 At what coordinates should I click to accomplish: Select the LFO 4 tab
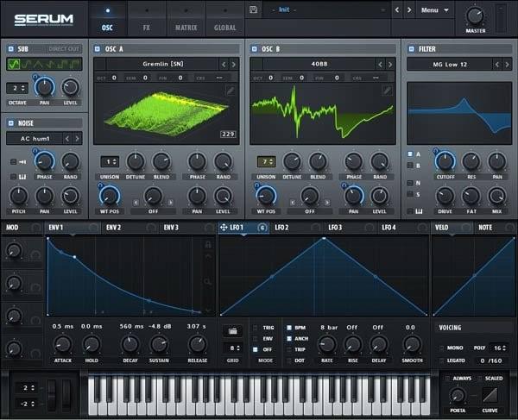(403, 228)
